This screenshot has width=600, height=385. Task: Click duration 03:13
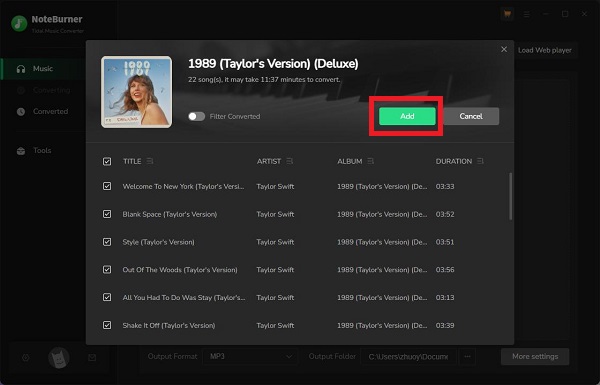click(x=445, y=297)
